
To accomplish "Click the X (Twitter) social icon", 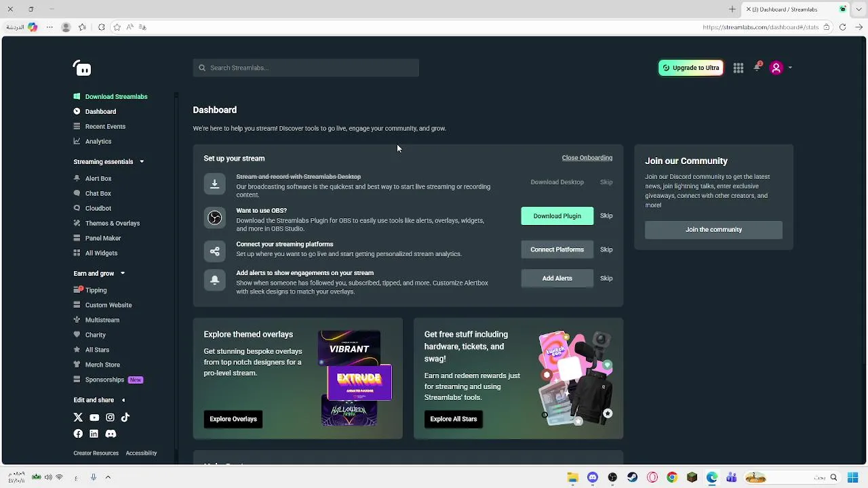I will [78, 418].
